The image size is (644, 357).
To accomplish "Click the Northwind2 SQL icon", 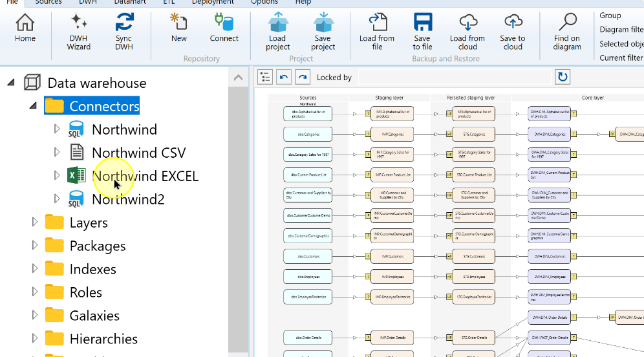I will point(76,199).
